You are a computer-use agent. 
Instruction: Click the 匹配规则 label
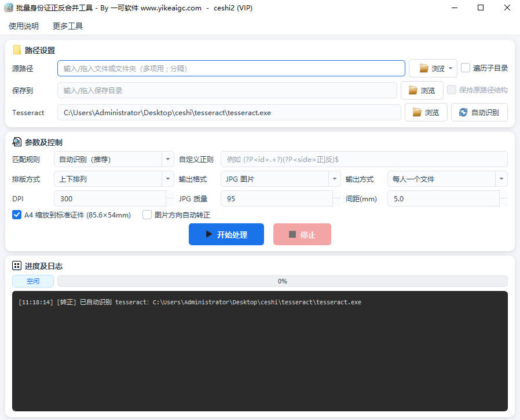(x=26, y=159)
